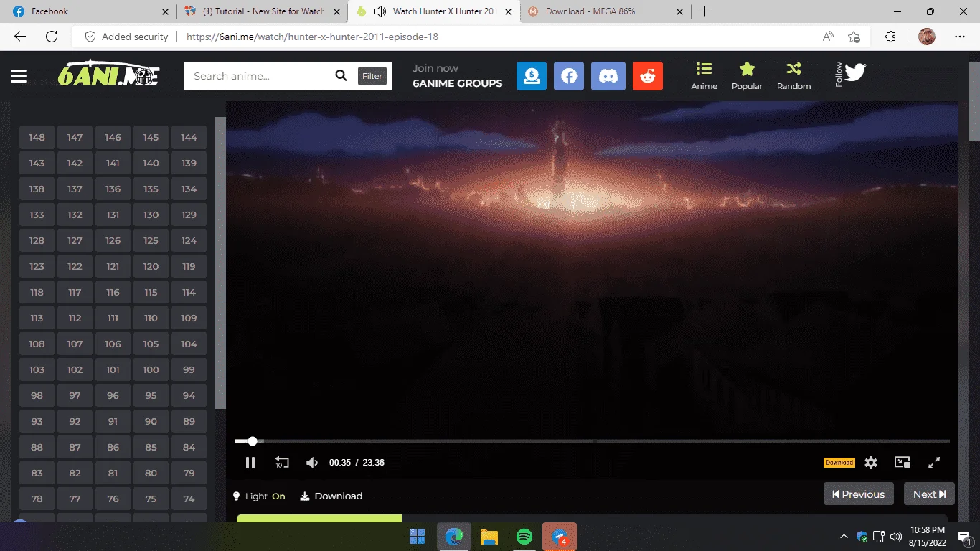Select episode 111
980x551 pixels.
113,318
